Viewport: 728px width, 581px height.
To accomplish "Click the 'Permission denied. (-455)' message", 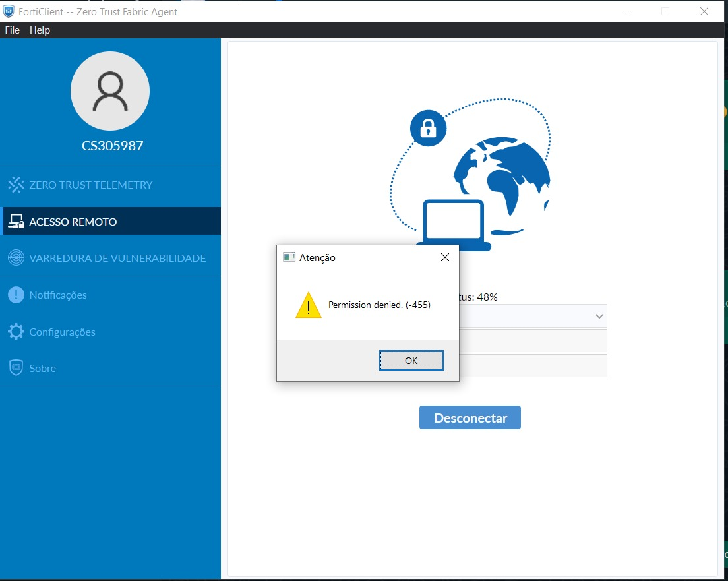I will (379, 305).
